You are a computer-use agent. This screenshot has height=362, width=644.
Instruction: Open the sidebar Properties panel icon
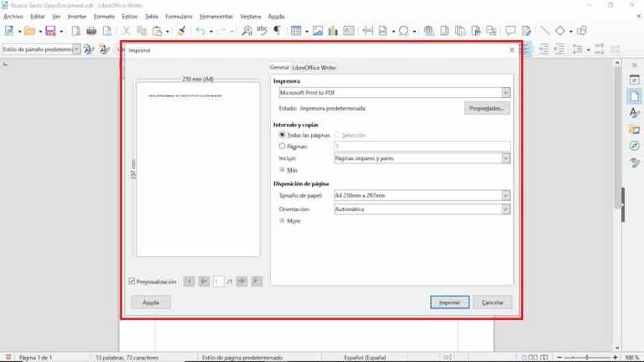tap(635, 80)
